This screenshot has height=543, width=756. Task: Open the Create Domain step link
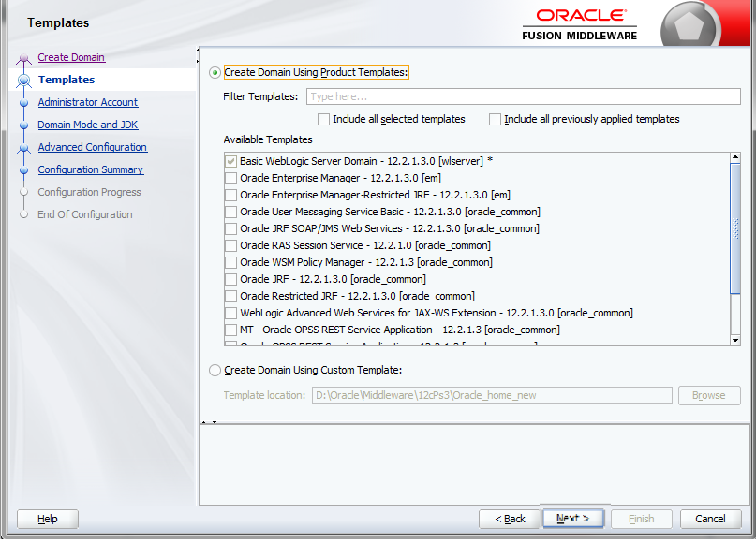click(x=71, y=57)
